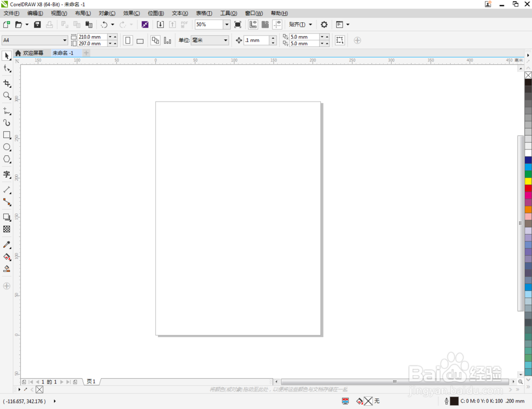Select the Drop Shadow tool

tap(6, 217)
